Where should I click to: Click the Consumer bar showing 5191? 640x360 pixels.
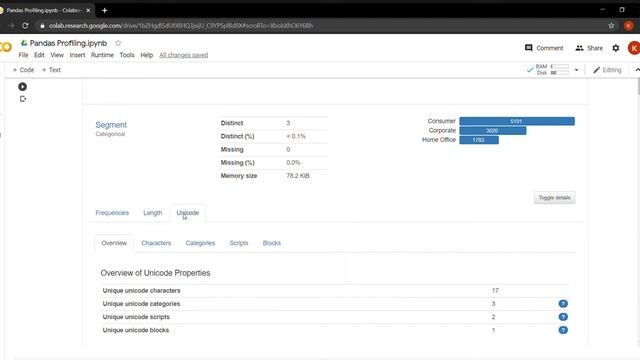click(x=517, y=121)
